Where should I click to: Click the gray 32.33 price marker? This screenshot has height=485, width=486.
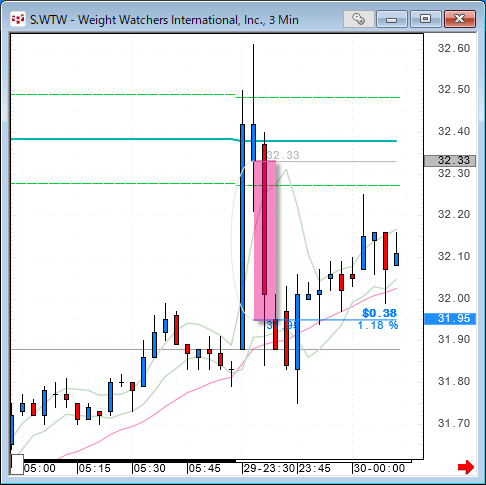pyautogui.click(x=450, y=161)
